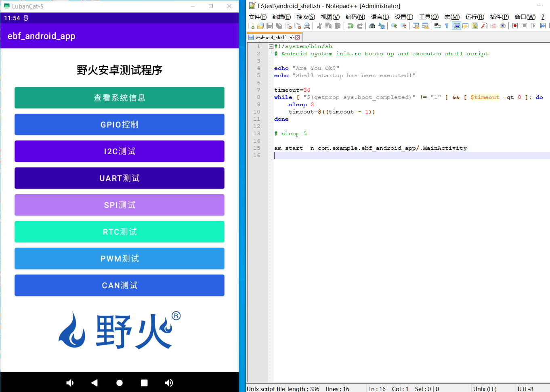Viewport: 550px width, 392px height.
Task: Tap the Home circle in the Android navigation bar
Action: 120,383
